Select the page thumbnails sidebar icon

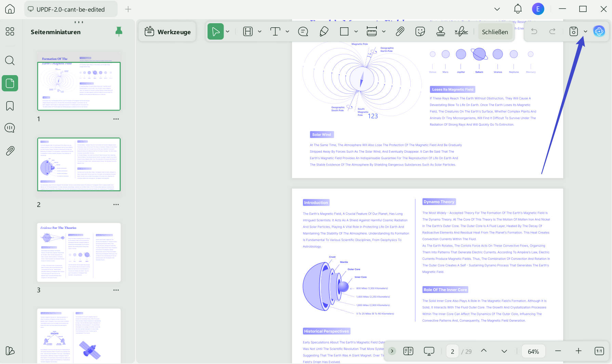pyautogui.click(x=10, y=83)
